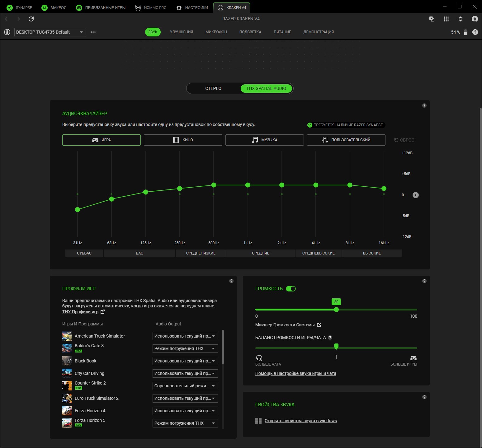
Task: Go to the Демонстрация section
Action: click(319, 32)
